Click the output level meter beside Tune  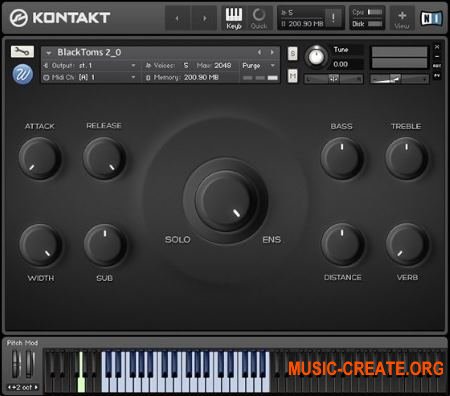[x=399, y=57]
